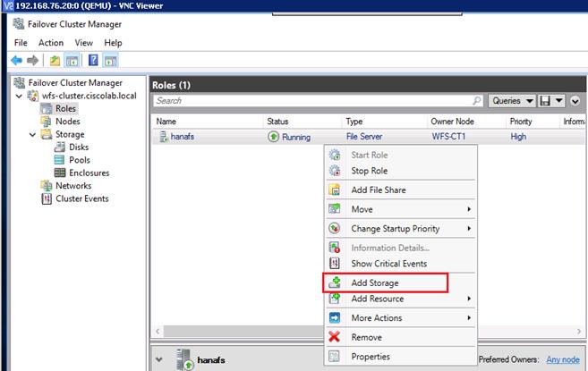Toggle the show/hide action pane icon
The image size is (588, 371).
(111, 60)
